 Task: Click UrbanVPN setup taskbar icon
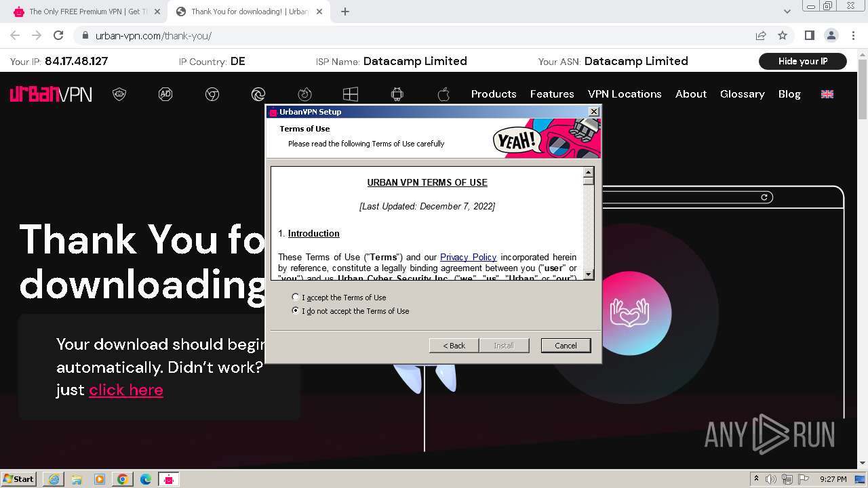pyautogui.click(x=169, y=479)
